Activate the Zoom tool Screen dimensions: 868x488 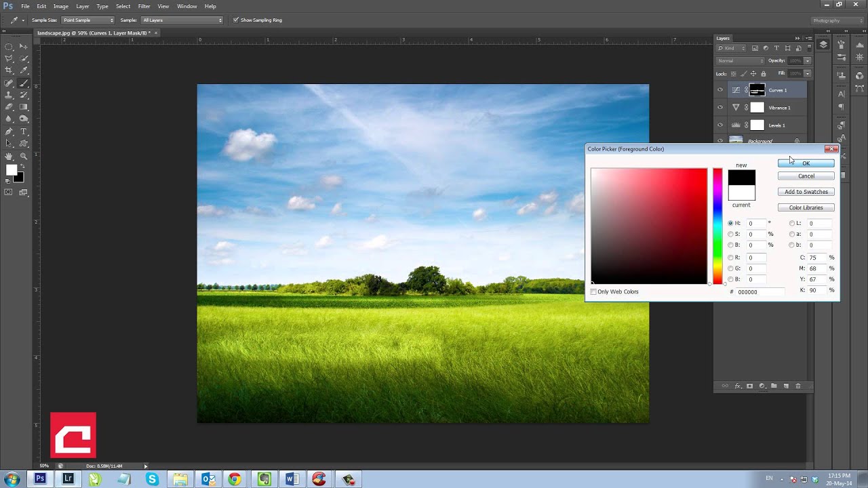pos(24,156)
